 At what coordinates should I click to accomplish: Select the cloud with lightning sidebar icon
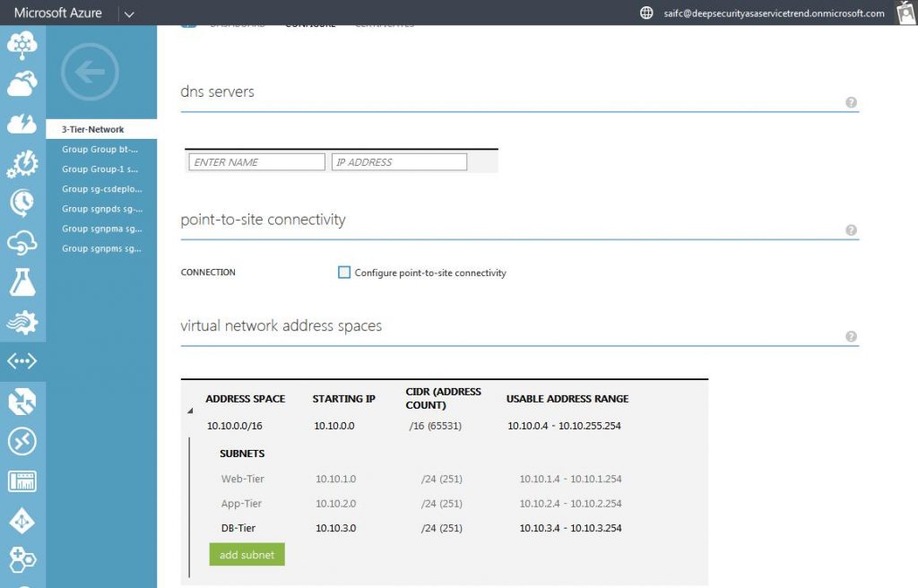22,123
